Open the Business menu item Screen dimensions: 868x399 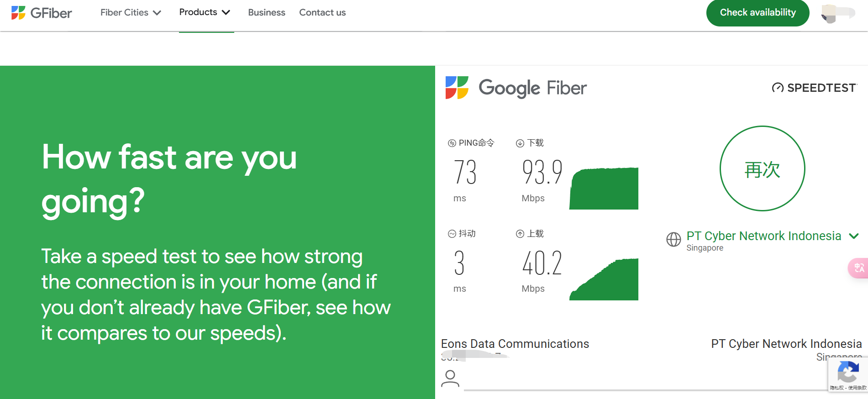tap(267, 13)
